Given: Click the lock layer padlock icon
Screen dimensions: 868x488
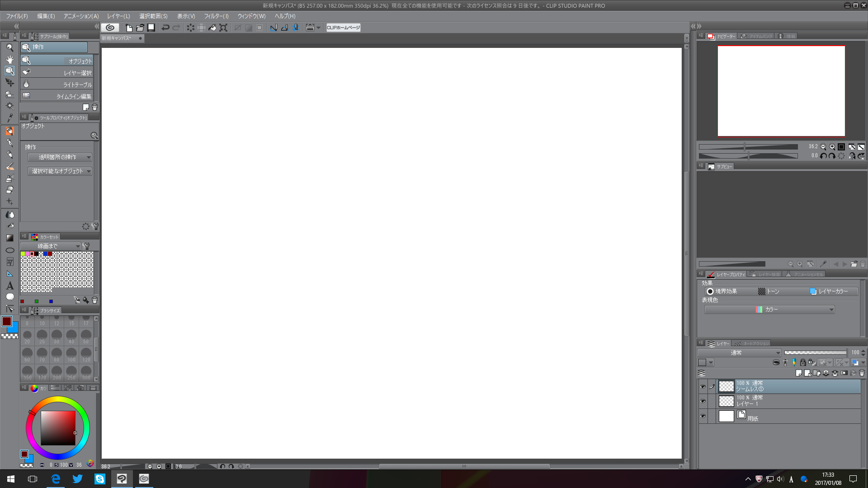Looking at the screenshot, I should click(x=803, y=362).
